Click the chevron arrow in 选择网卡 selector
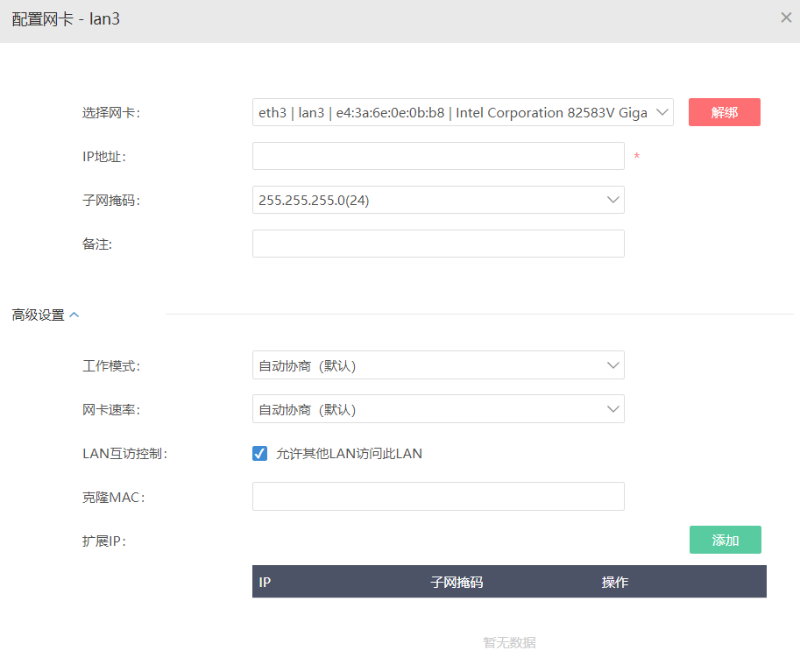Image resolution: width=800 pixels, height=672 pixels. click(662, 112)
